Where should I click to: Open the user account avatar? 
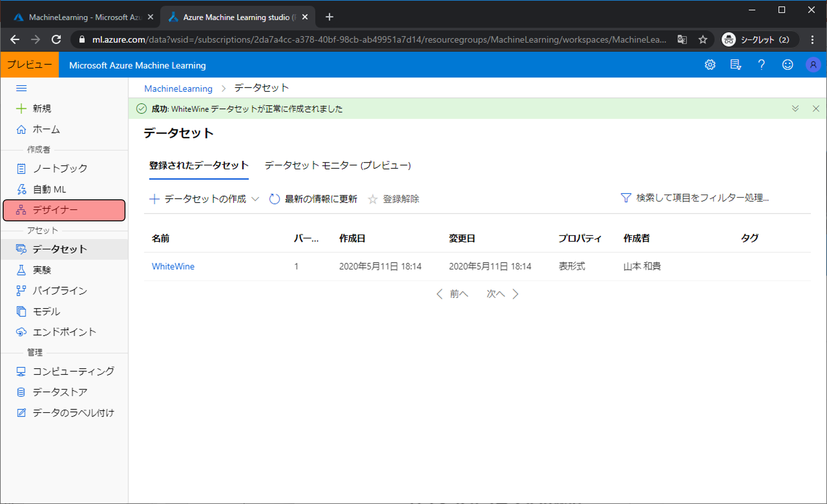tap(813, 65)
